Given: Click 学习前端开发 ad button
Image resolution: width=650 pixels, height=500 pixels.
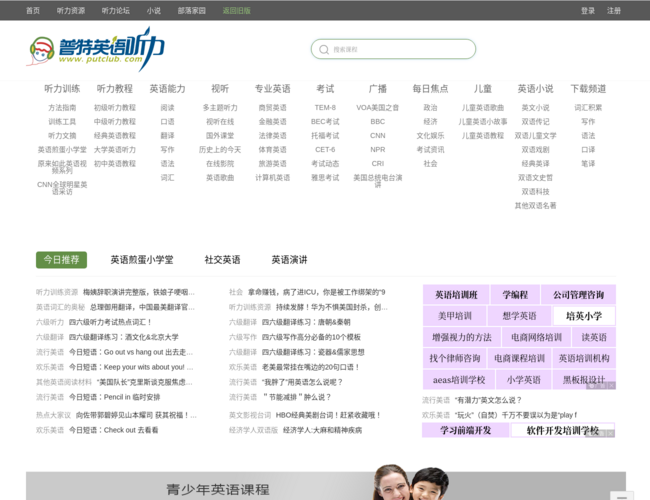Looking at the screenshot, I should click(x=466, y=430).
